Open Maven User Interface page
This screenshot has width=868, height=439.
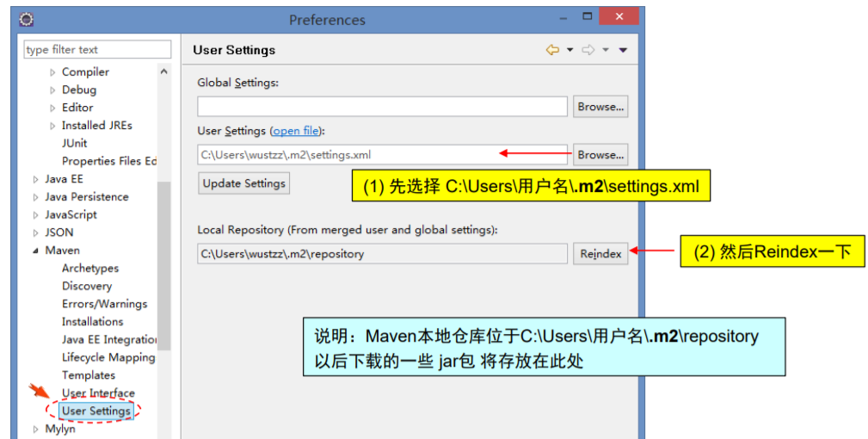(x=98, y=393)
